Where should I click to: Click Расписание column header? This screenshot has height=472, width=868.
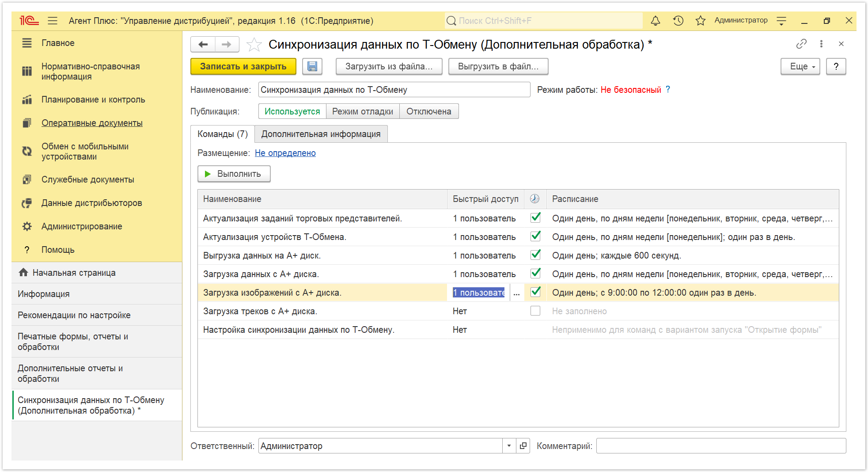(693, 199)
